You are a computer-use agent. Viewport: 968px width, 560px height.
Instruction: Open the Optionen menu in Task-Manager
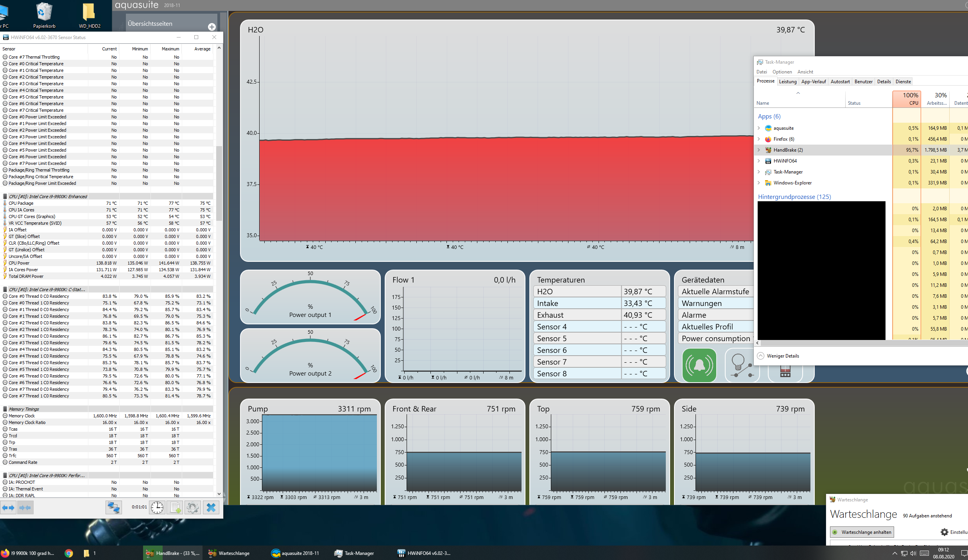(782, 72)
